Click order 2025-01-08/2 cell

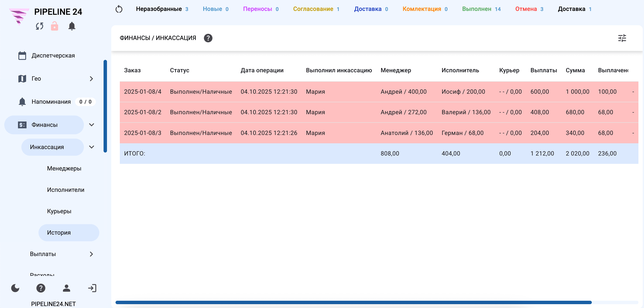click(x=142, y=112)
